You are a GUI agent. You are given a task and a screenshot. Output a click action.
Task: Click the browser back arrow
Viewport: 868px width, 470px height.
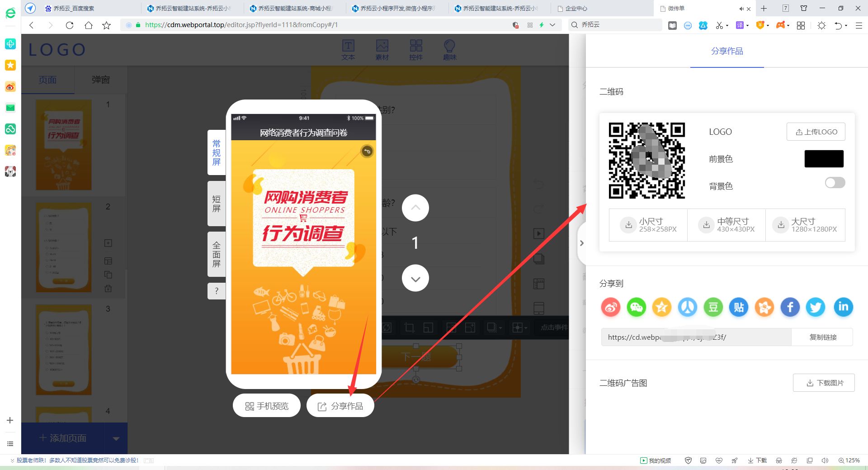pyautogui.click(x=32, y=25)
